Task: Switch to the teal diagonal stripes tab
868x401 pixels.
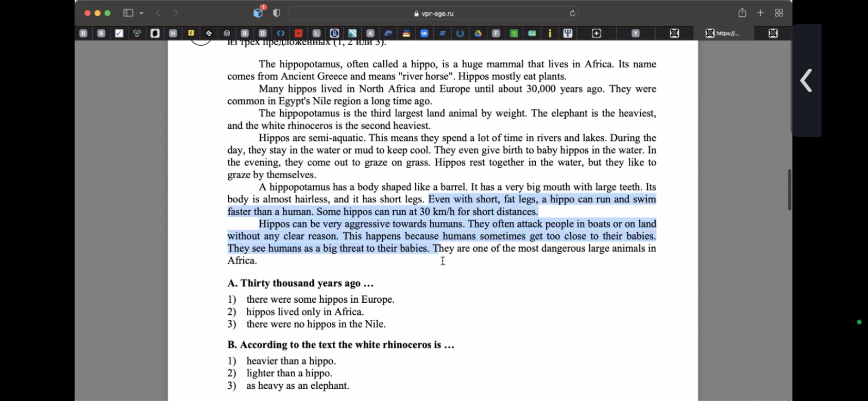Action: 352,33
